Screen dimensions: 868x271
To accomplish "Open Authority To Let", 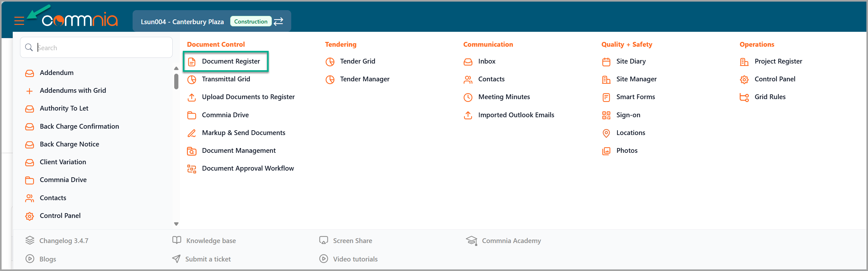I will (64, 108).
